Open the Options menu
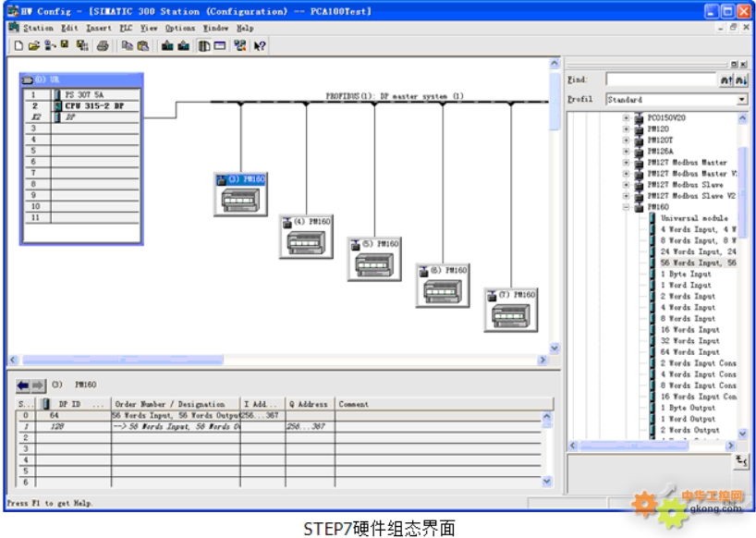 (180, 28)
